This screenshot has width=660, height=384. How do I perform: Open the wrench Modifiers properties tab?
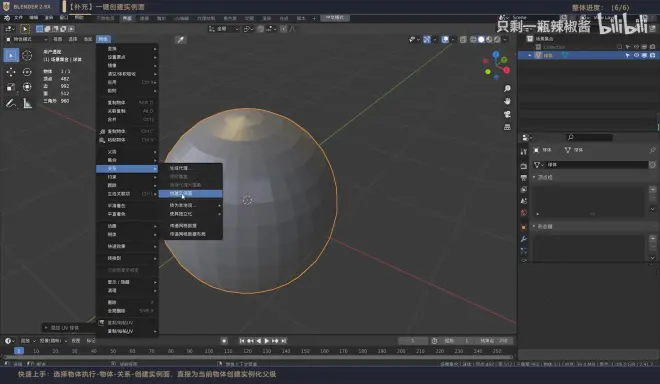click(x=524, y=239)
